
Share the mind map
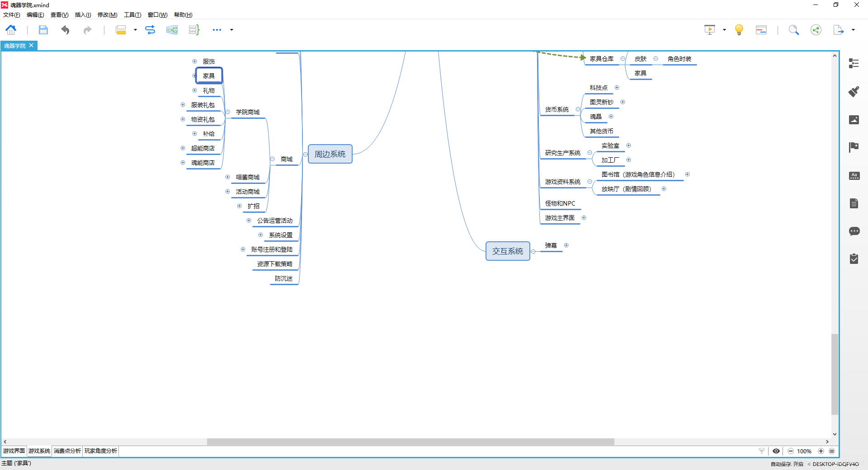point(816,30)
